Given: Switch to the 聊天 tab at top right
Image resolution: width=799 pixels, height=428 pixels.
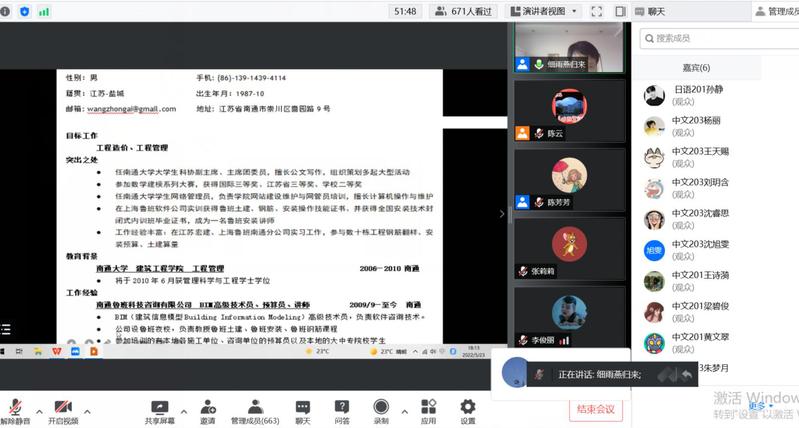Looking at the screenshot, I should click(650, 11).
